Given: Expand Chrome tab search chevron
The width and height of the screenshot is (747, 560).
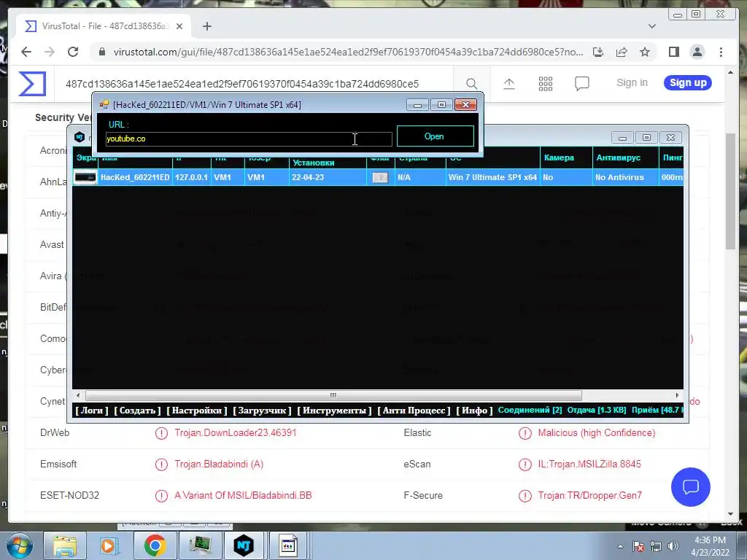Looking at the screenshot, I should pos(652,26).
